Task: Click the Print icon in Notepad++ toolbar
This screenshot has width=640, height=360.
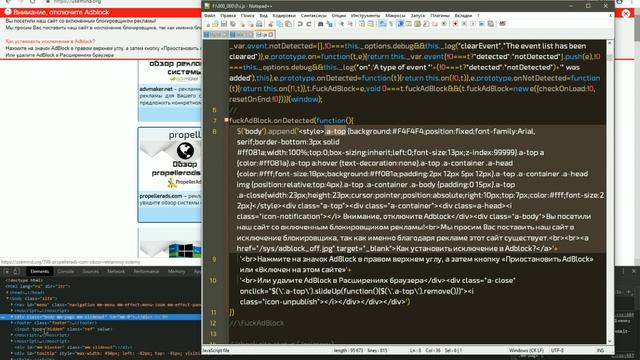Action: pyautogui.click(x=259, y=24)
